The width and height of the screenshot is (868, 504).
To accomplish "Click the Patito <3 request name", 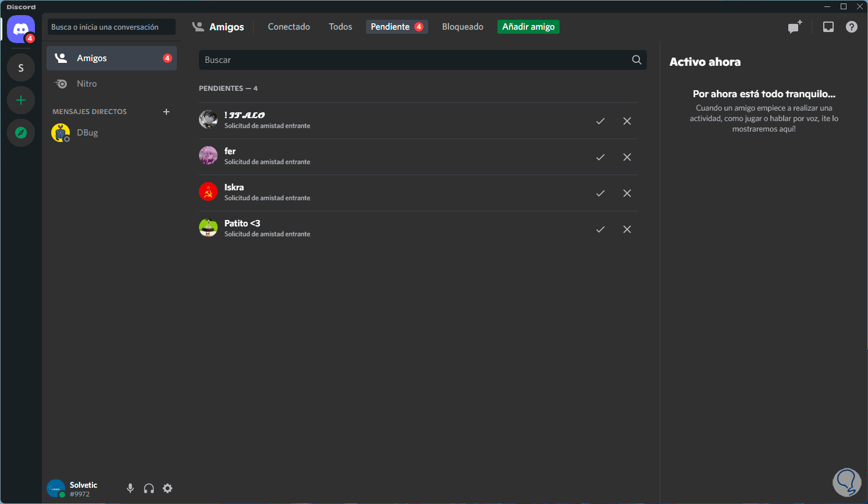I will pos(242,223).
